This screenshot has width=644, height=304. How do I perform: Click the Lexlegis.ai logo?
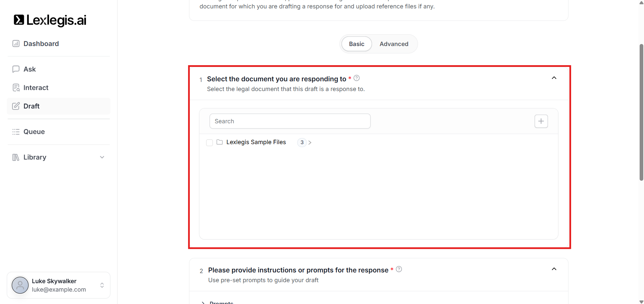click(x=50, y=20)
